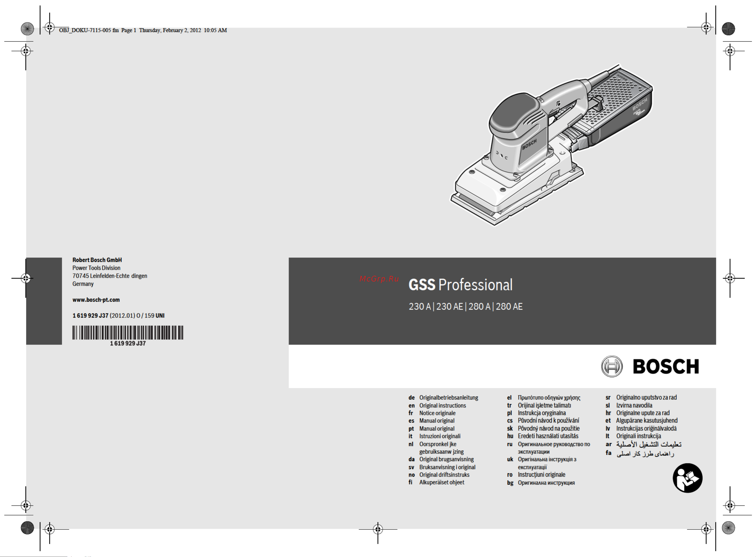Click 'sv Bruksanvisning i original' entry
Screen dimensions: 756x557
coord(442,467)
